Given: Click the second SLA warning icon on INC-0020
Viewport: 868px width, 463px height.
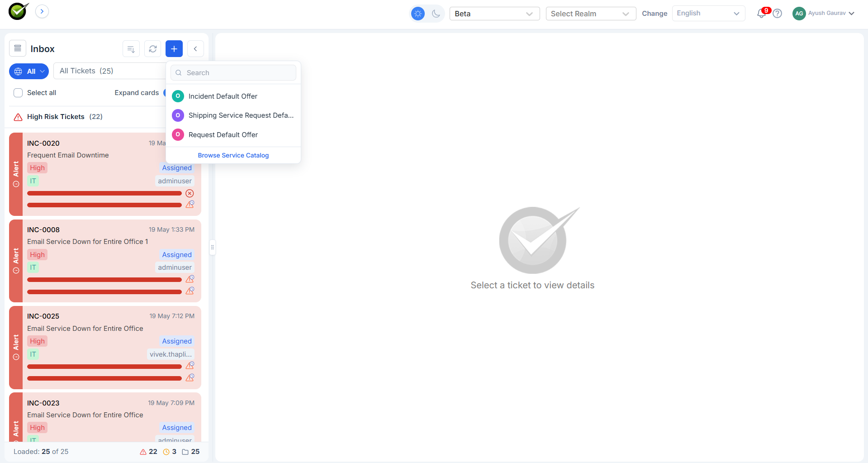Looking at the screenshot, I should pos(190,205).
